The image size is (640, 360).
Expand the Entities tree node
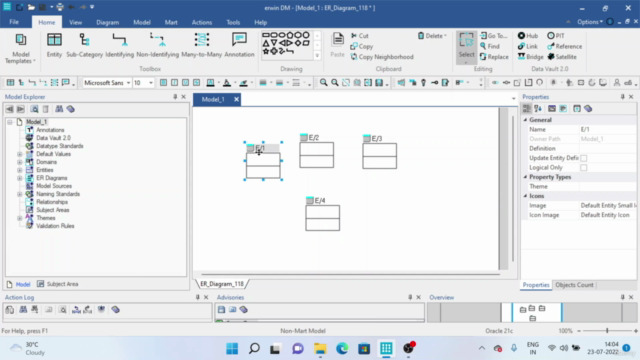(x=20, y=170)
